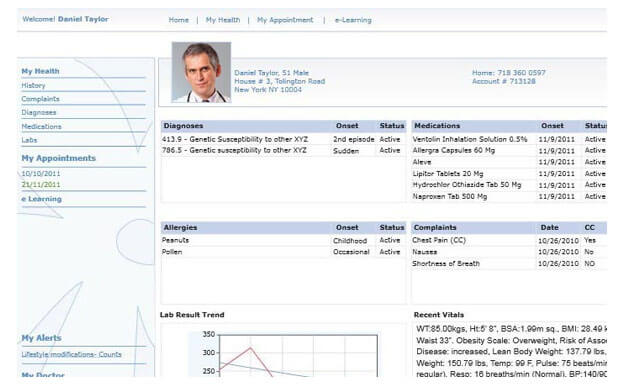
Task: Select History in the sidebar
Action: 33,86
